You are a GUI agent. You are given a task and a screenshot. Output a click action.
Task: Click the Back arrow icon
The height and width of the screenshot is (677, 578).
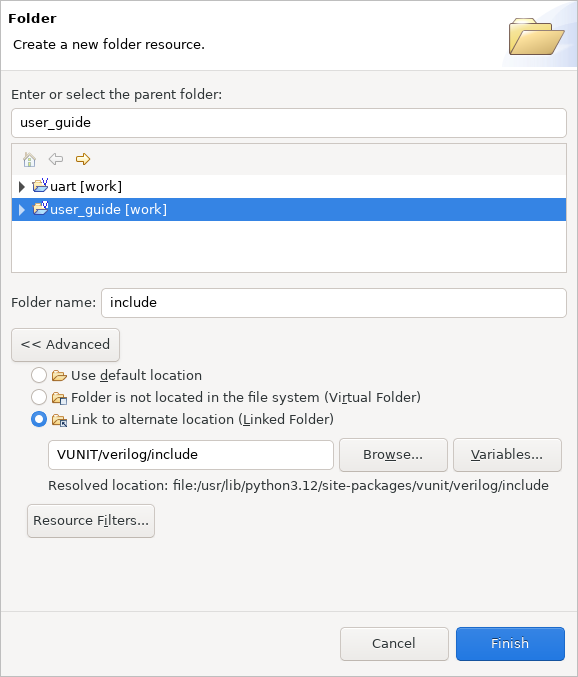coord(56,159)
